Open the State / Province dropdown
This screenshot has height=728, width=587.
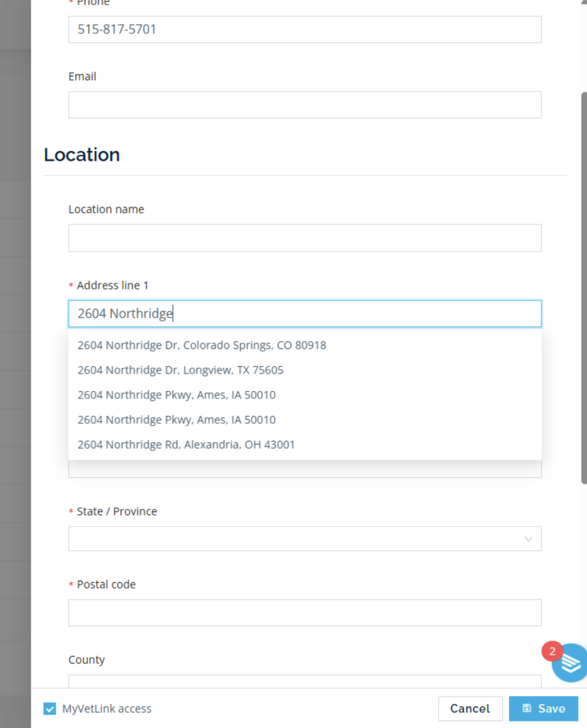point(305,539)
